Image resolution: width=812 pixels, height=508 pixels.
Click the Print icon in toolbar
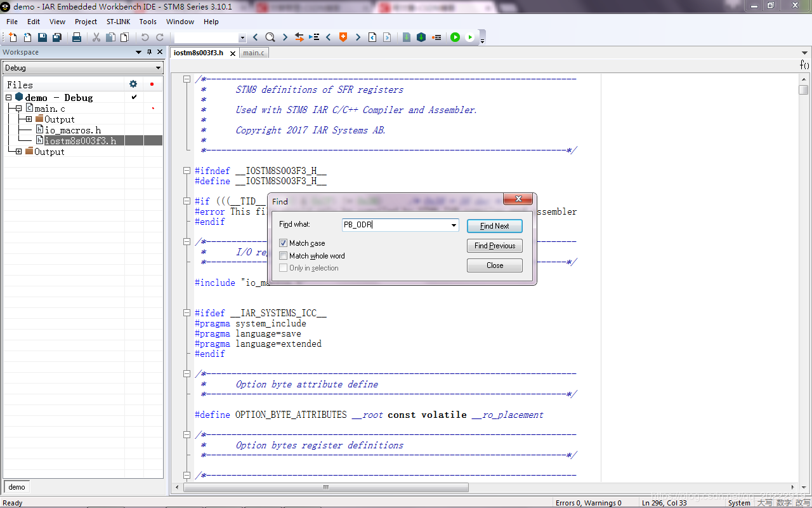(x=77, y=37)
